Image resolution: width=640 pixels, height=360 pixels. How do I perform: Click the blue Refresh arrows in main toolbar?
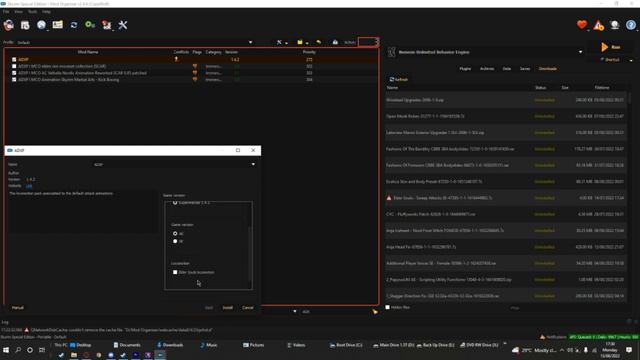(74, 25)
